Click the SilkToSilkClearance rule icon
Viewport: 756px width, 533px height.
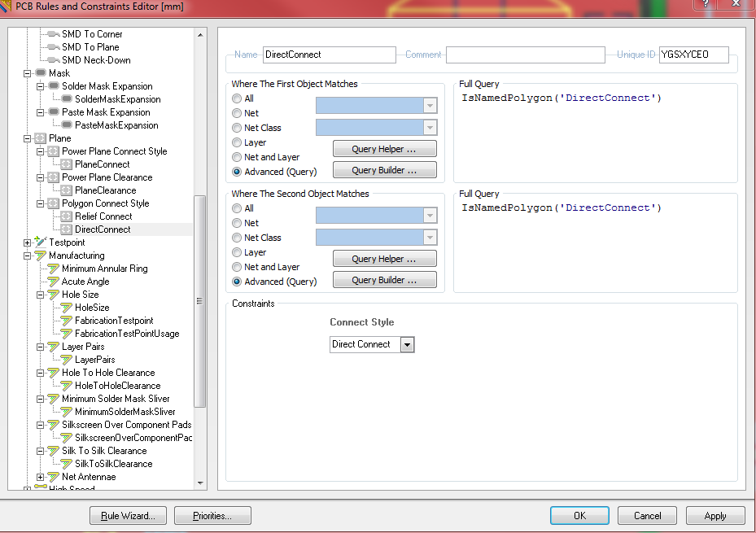tap(67, 464)
